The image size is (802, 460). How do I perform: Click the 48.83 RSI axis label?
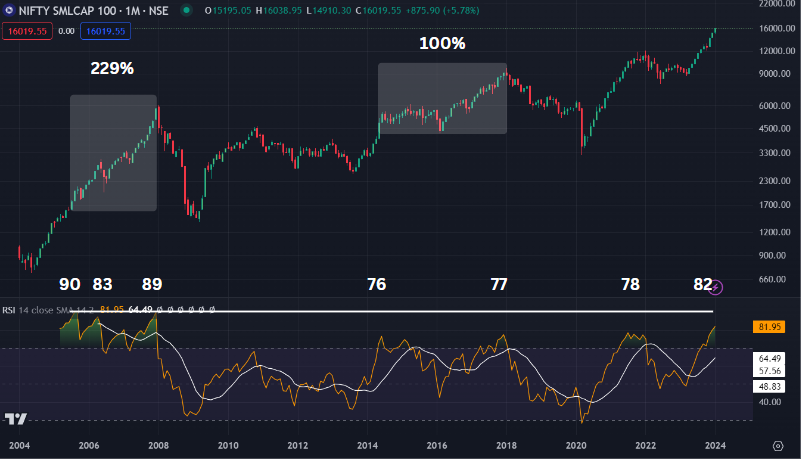pyautogui.click(x=769, y=386)
